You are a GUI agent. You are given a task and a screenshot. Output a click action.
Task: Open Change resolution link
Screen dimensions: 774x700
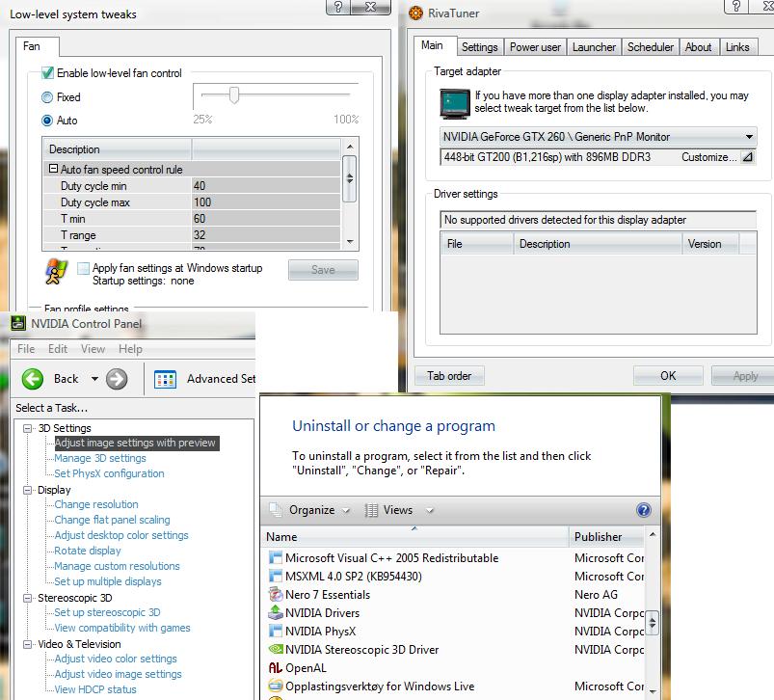pyautogui.click(x=96, y=504)
